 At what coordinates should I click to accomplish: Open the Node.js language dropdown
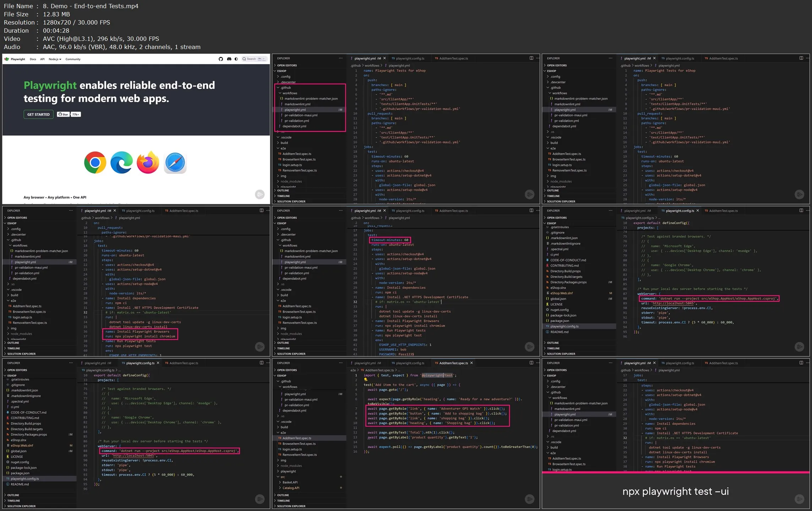(x=55, y=59)
